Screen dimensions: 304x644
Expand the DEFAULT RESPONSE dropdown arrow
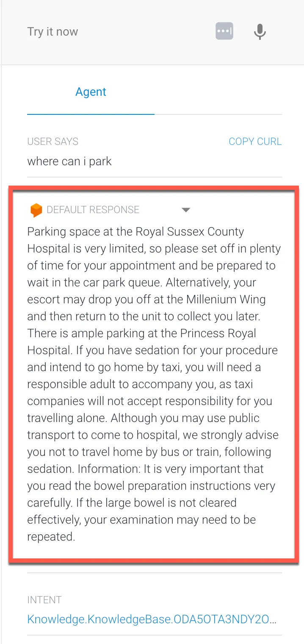[186, 210]
